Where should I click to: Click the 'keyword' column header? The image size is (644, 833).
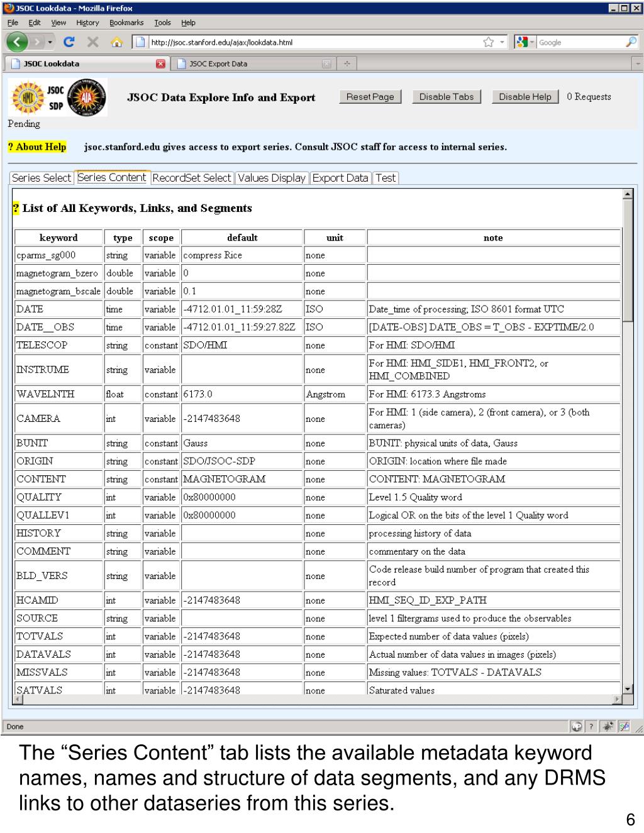tap(58, 238)
